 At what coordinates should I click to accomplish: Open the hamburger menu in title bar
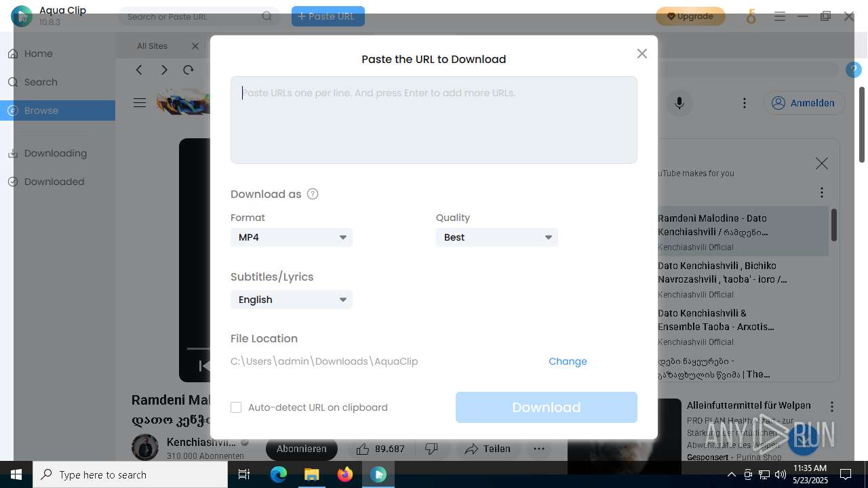(780, 16)
